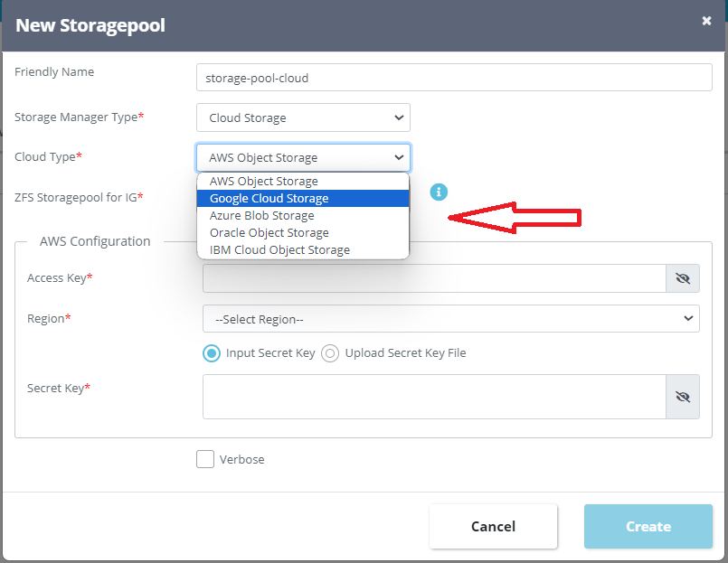Viewport: 728px width, 563px height.
Task: Select Upload Secret Key File radio option
Action: (330, 353)
